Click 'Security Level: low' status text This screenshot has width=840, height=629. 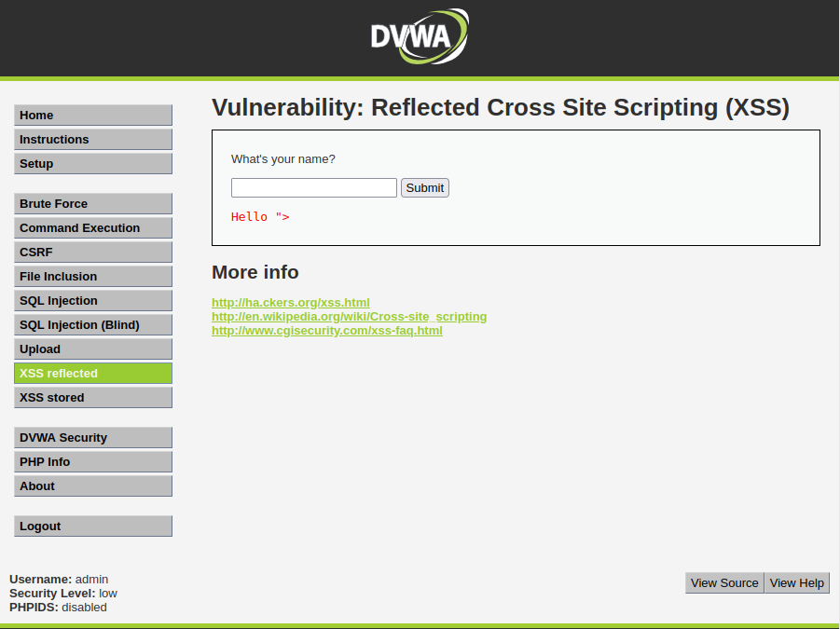pos(63,594)
